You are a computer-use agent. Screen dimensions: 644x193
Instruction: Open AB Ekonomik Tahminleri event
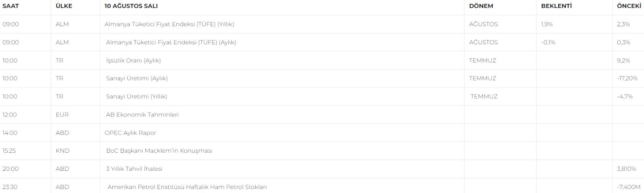[142, 115]
